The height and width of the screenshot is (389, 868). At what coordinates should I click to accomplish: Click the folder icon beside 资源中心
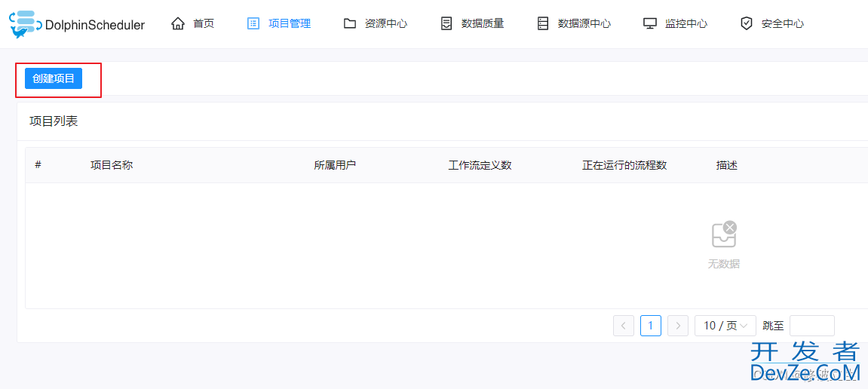coord(349,23)
